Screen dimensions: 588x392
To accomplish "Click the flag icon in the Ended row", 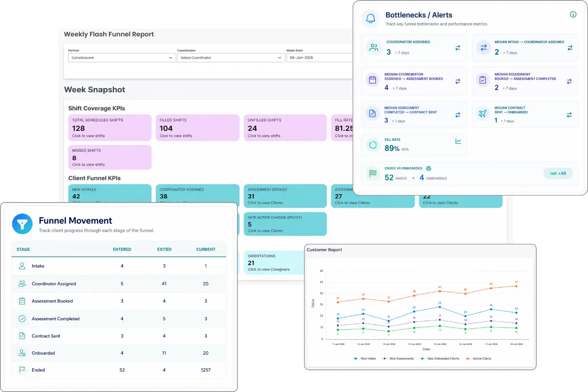I will pos(22,370).
